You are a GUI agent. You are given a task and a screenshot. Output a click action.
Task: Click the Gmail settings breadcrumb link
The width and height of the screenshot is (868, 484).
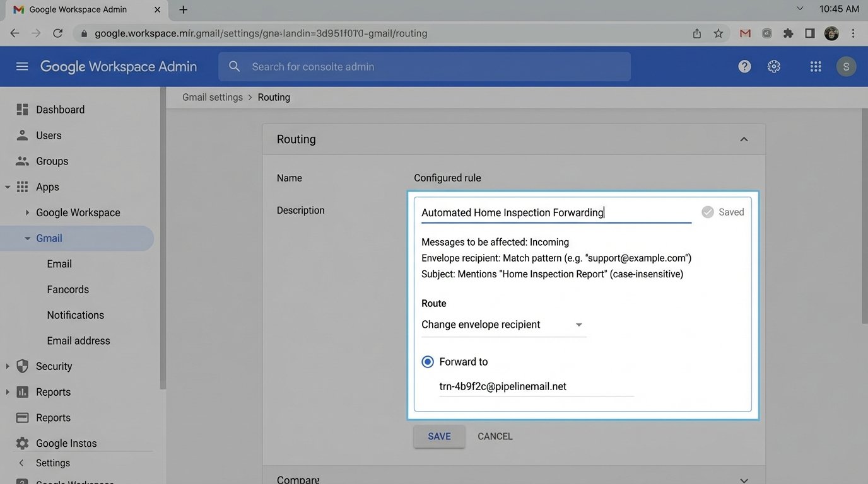(x=212, y=96)
